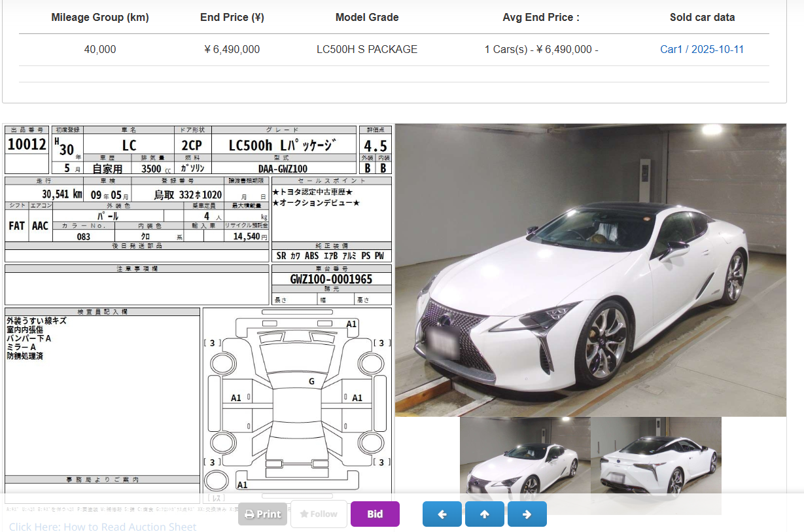The width and height of the screenshot is (804, 532).
Task: Click the 30,541 km mileage on sheet
Action: (x=62, y=194)
